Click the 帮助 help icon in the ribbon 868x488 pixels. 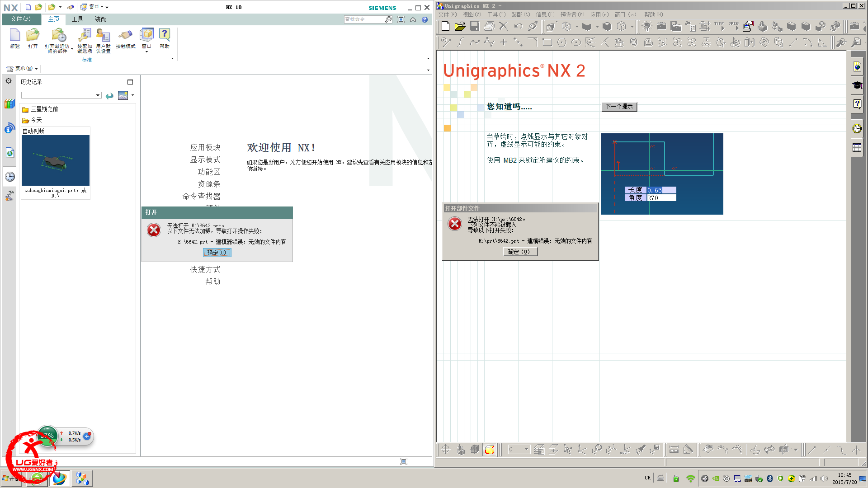point(165,35)
